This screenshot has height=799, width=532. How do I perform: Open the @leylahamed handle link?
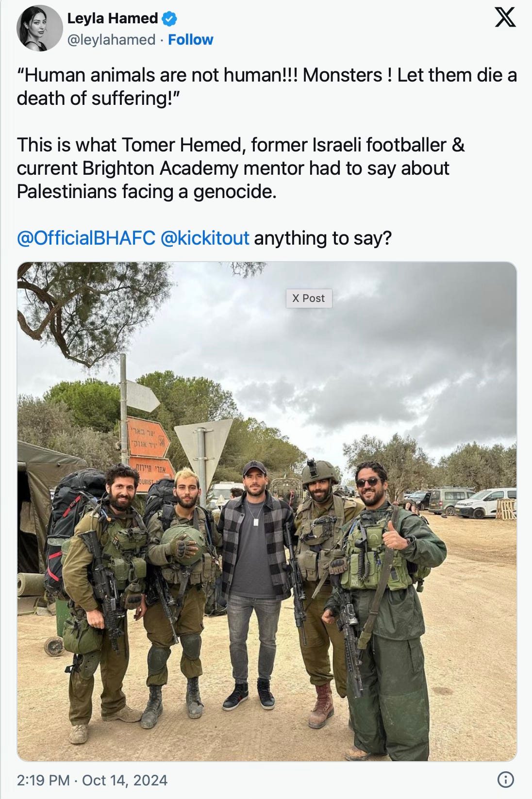[x=111, y=39]
